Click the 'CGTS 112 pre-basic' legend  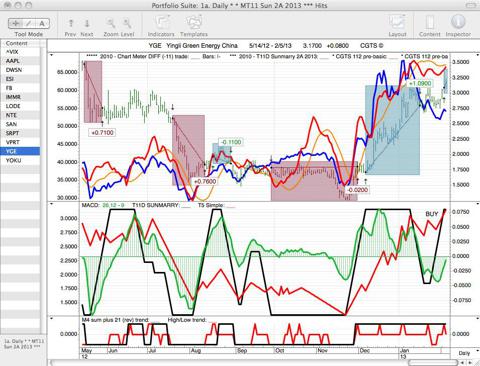(361, 56)
